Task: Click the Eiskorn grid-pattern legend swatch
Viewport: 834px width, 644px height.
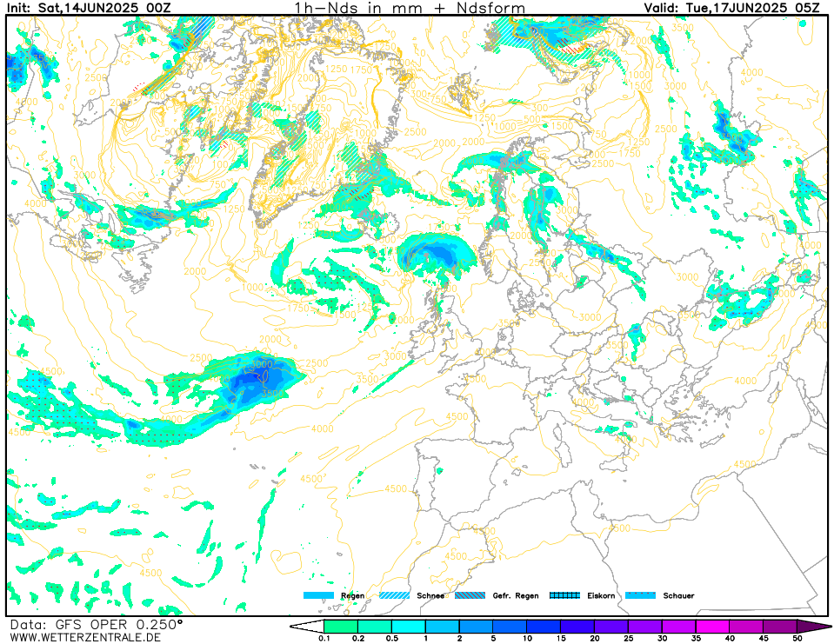Action: [x=565, y=595]
